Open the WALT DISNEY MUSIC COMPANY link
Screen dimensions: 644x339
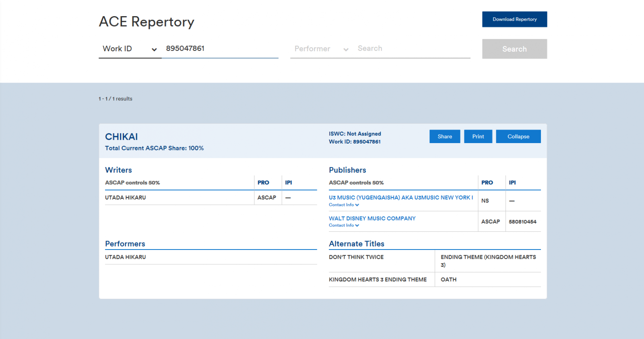coord(372,218)
